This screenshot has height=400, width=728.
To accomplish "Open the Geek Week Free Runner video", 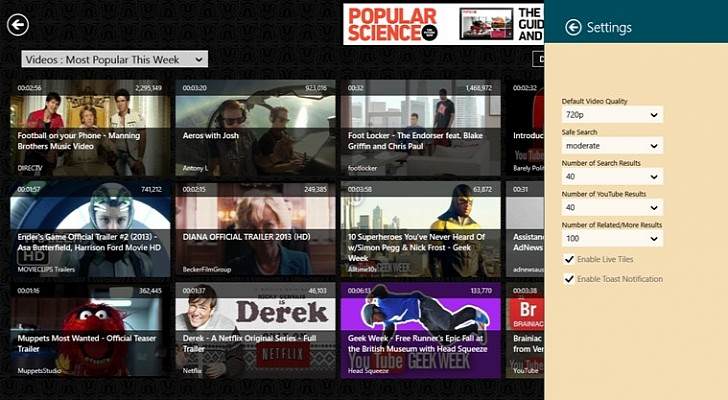I will pyautogui.click(x=420, y=330).
